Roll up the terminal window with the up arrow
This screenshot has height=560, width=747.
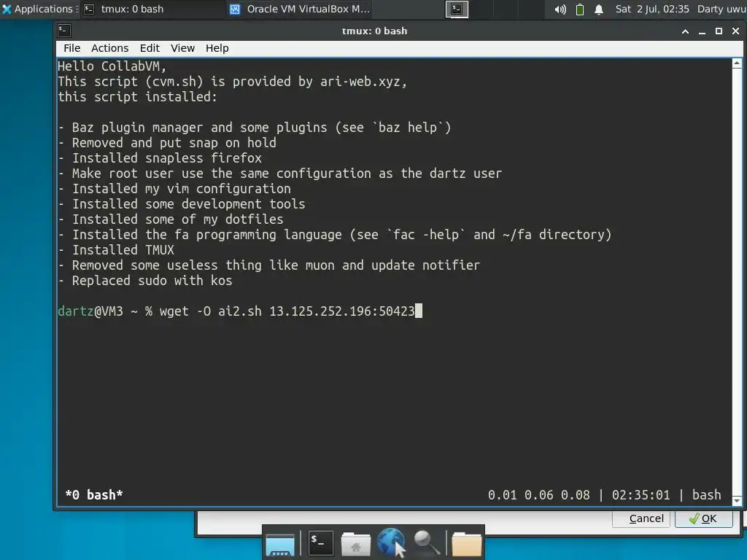[685, 31]
